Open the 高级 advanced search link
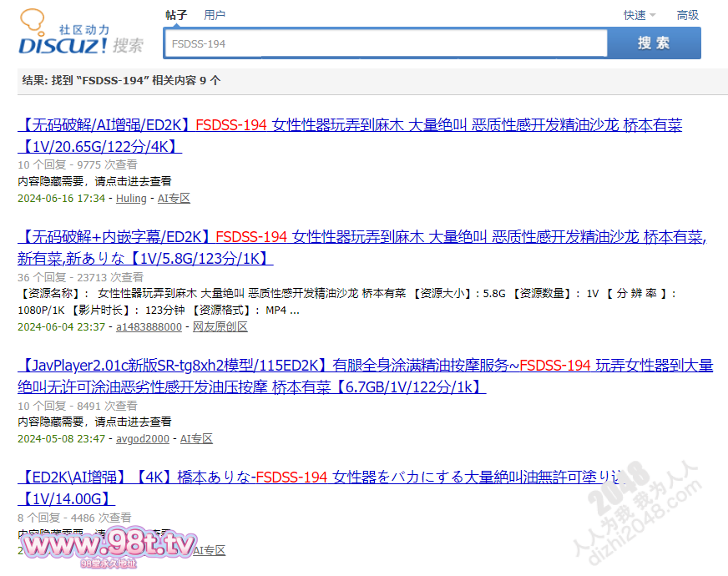 point(688,15)
